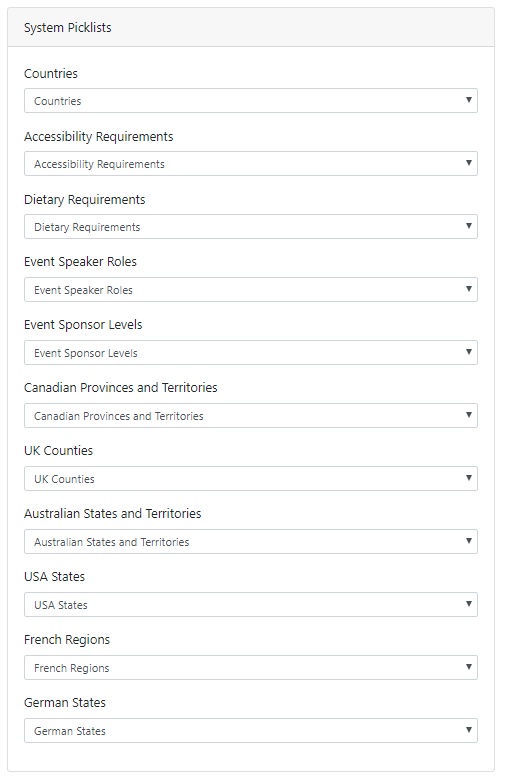Open the German States dropdown
505x782 pixels.
(x=251, y=731)
